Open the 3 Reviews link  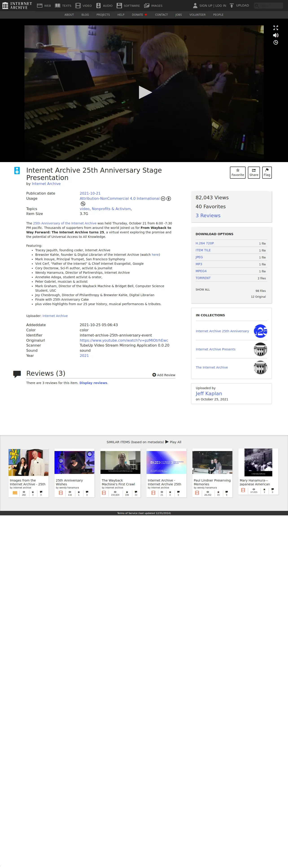point(208,216)
